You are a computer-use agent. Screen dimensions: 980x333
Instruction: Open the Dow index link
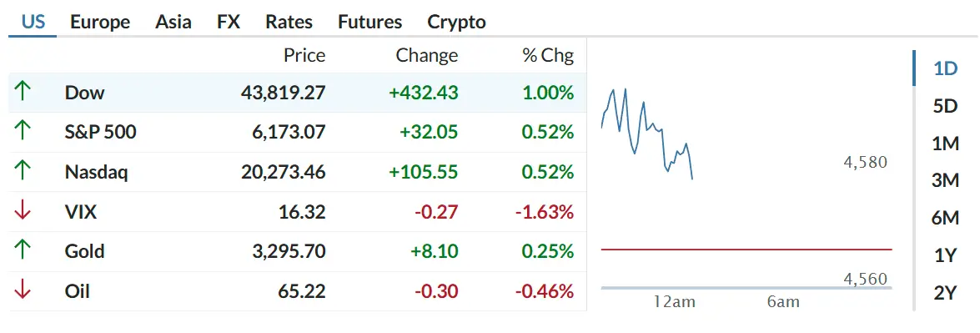pyautogui.click(x=84, y=93)
